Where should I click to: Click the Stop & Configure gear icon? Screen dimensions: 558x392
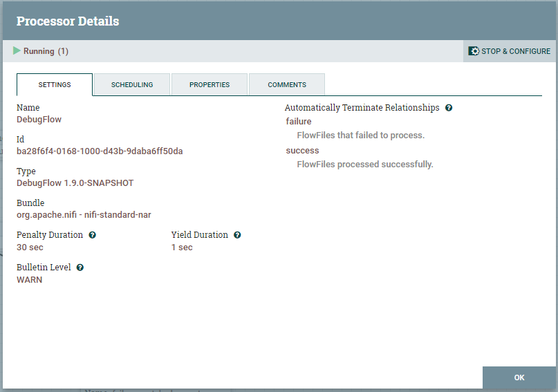pyautogui.click(x=474, y=51)
